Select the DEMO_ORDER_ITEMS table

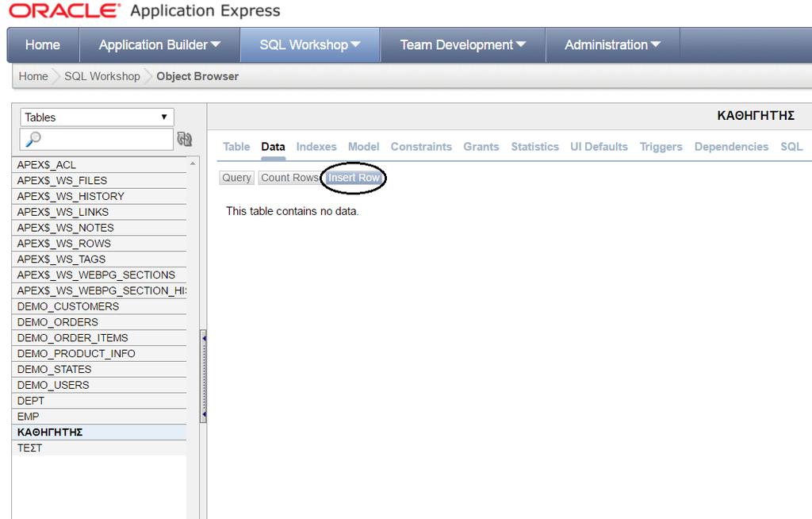[99, 338]
